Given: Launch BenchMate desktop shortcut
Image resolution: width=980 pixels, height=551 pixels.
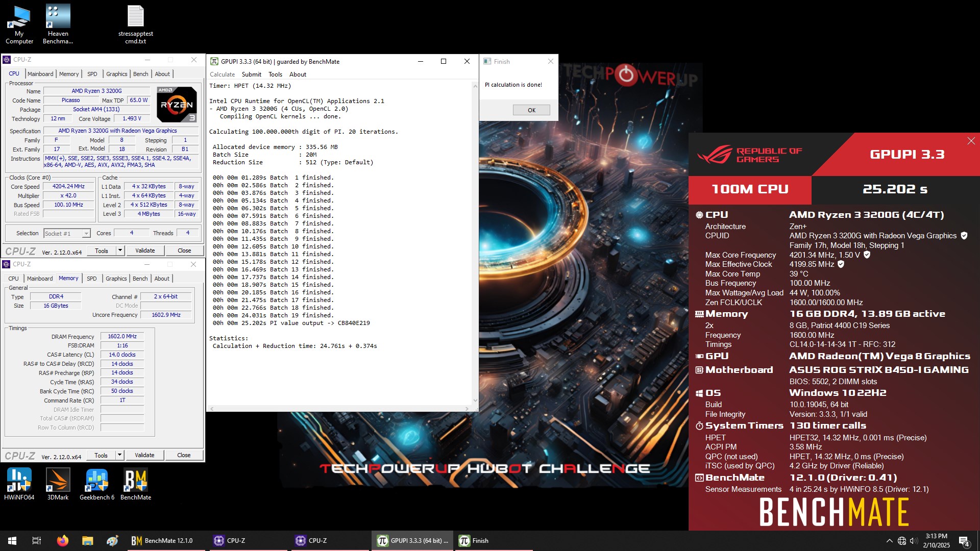Looking at the screenshot, I should point(136,484).
